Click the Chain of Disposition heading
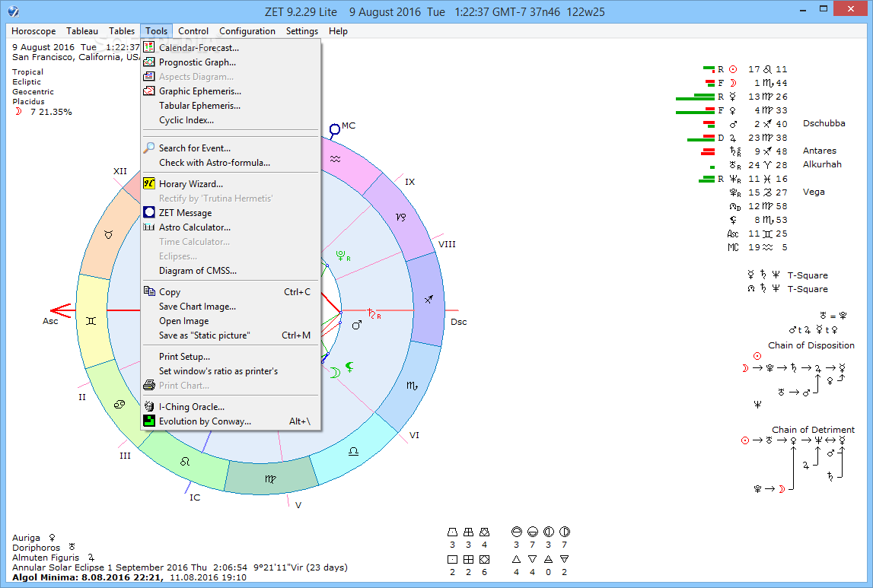The width and height of the screenshot is (873, 588). [811, 345]
